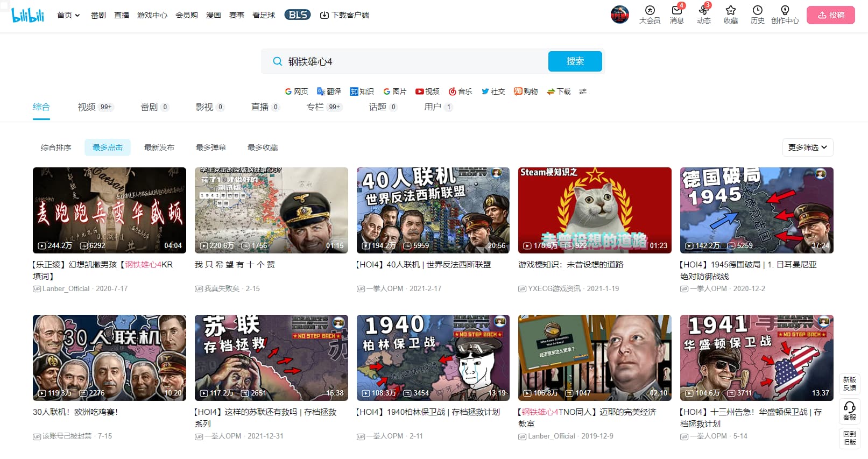Click the pink 投稿 upload button
868x459 pixels.
click(x=830, y=15)
